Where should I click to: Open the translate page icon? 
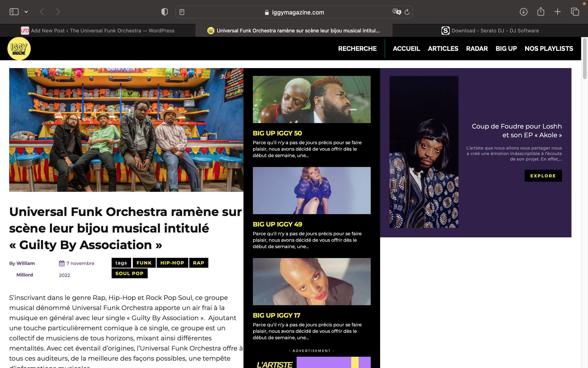[x=396, y=12]
